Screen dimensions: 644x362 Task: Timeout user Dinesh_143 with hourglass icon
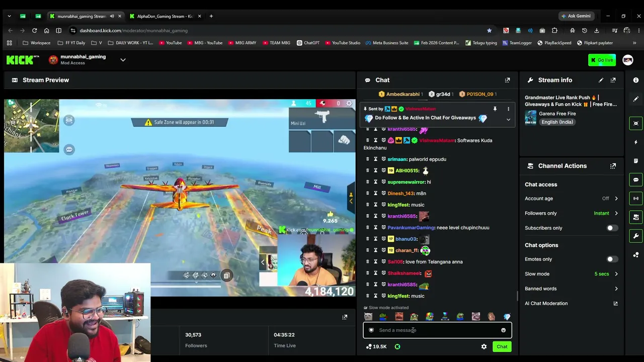375,194
